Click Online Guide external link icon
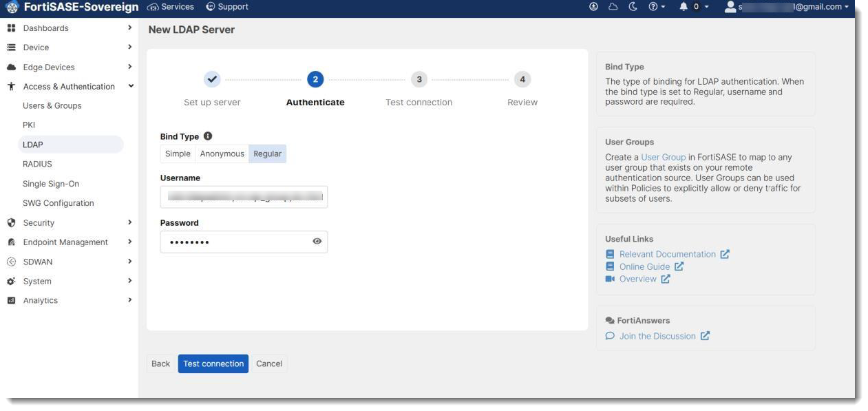The image size is (868, 411). [x=679, y=266]
